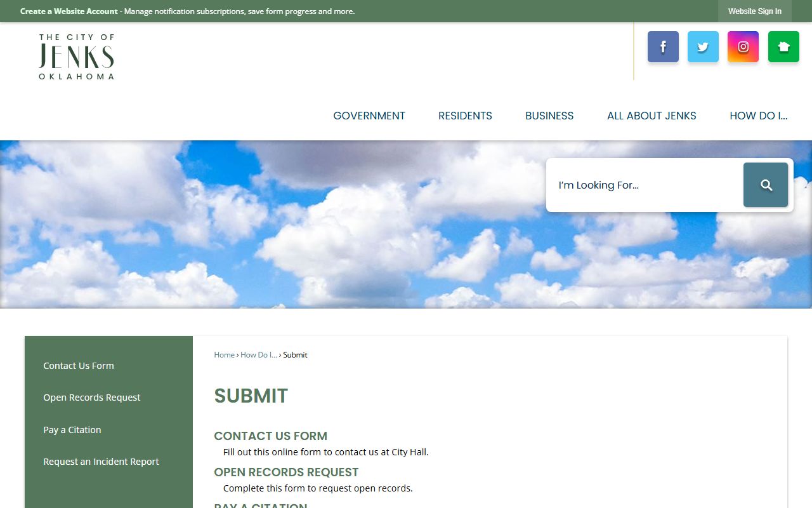The image size is (812, 508).
Task: Open the Facebook social icon
Action: pyautogui.click(x=663, y=46)
